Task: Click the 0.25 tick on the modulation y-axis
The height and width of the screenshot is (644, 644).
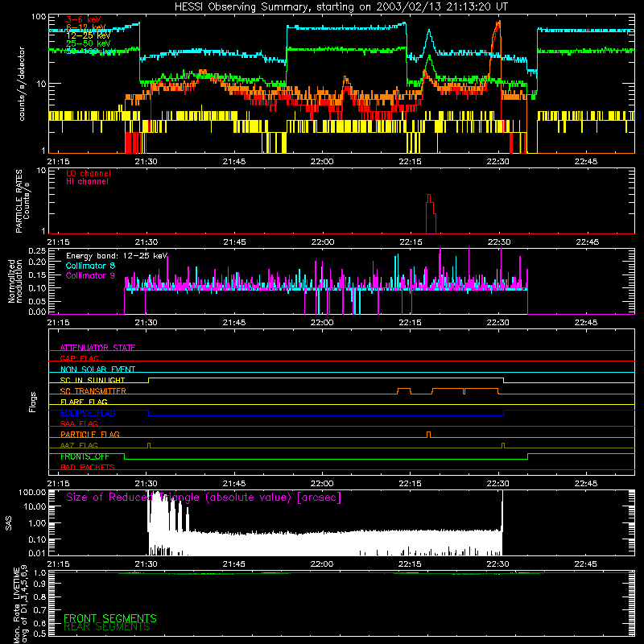Action: [x=37, y=250]
